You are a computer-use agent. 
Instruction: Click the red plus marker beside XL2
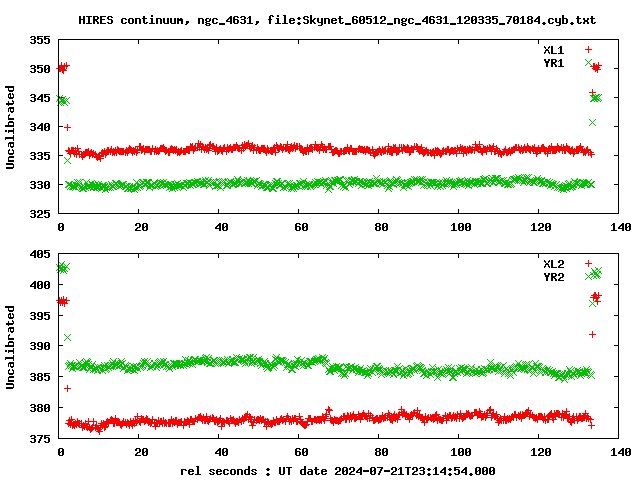point(588,264)
